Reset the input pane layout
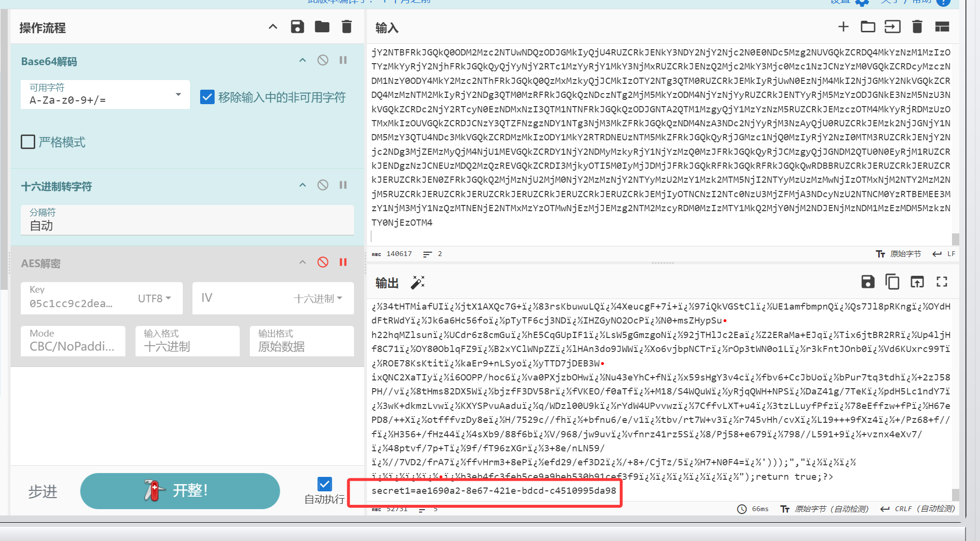The width and height of the screenshot is (980, 541). pos(942,27)
